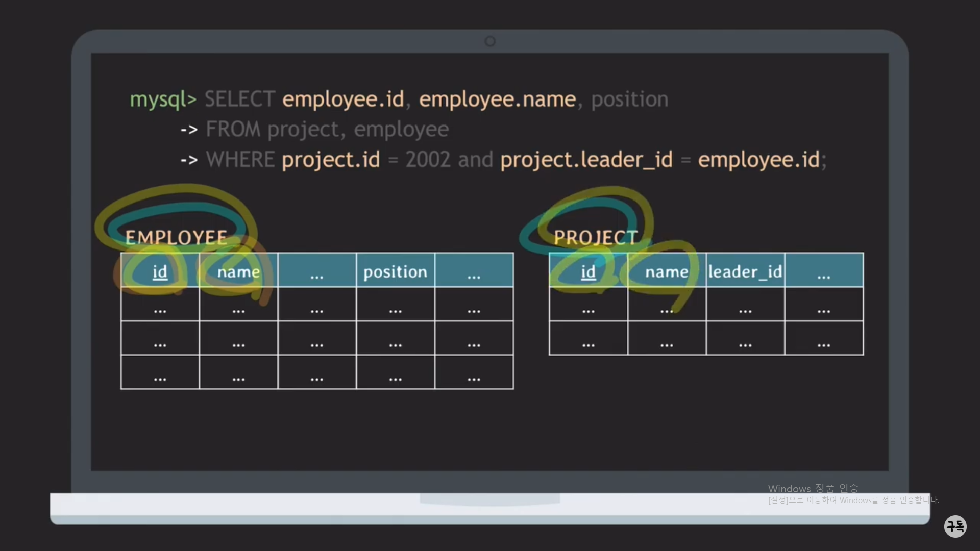980x551 pixels.
Task: Click the PROJECT table title
Action: pyautogui.click(x=596, y=238)
